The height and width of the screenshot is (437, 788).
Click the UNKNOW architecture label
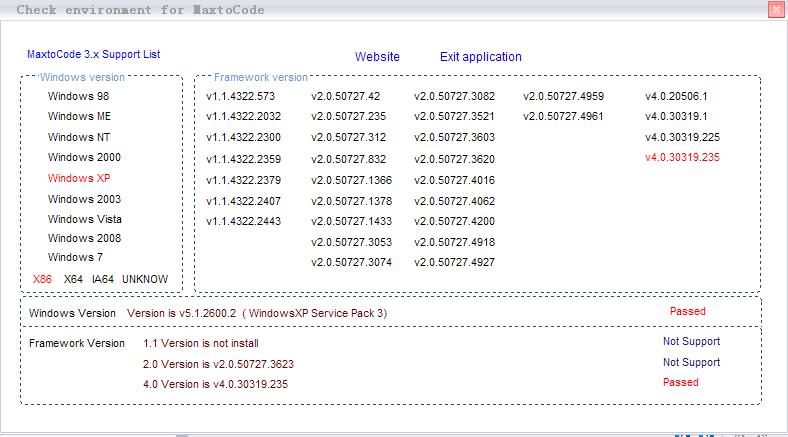click(145, 279)
